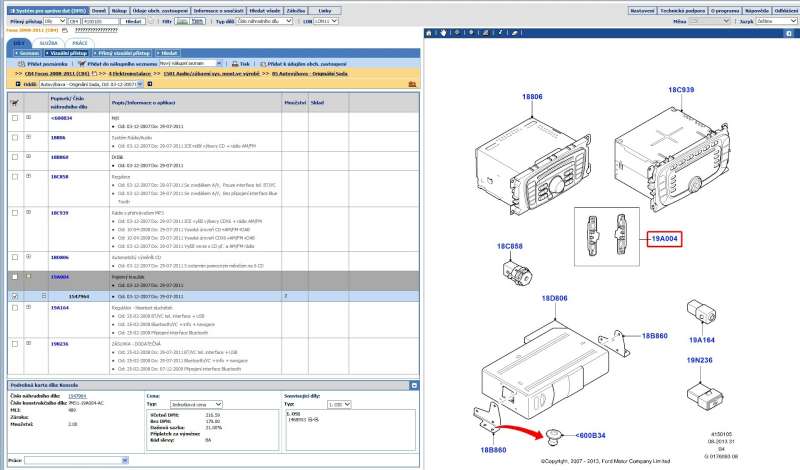The width and height of the screenshot is (800, 470).
Task: Open the price type (Typ) dropdown
Action: click(x=195, y=404)
